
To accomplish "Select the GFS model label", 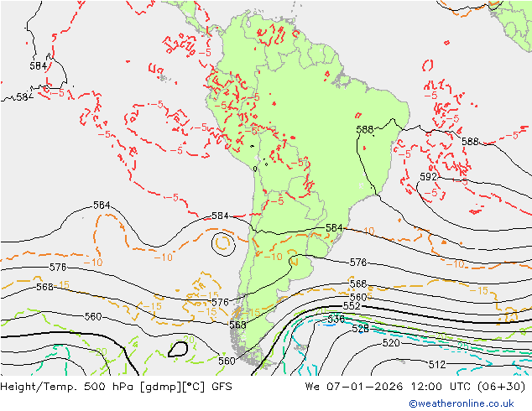I will coord(221,387).
